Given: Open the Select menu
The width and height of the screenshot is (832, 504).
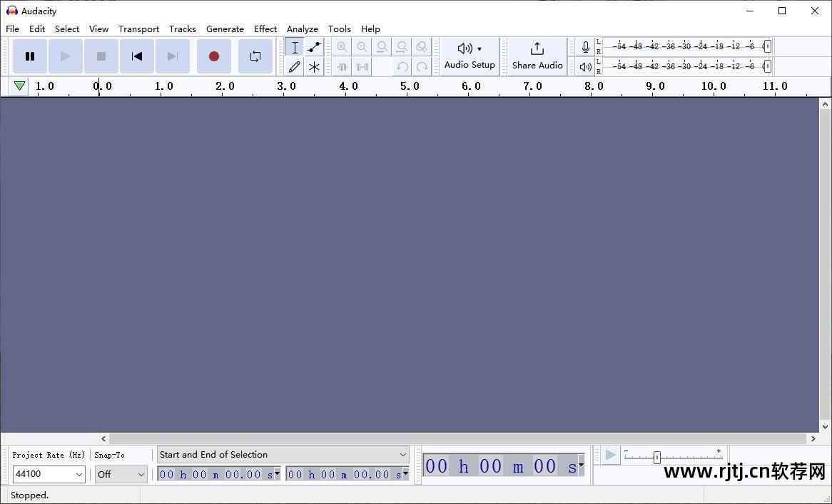Looking at the screenshot, I should point(67,29).
